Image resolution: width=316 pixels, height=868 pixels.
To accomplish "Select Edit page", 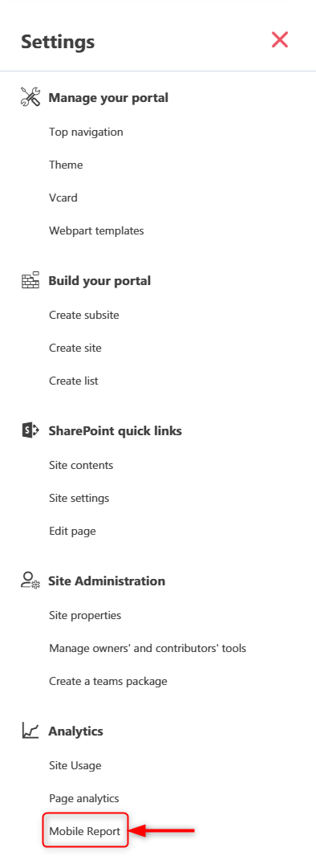I will [x=72, y=531].
